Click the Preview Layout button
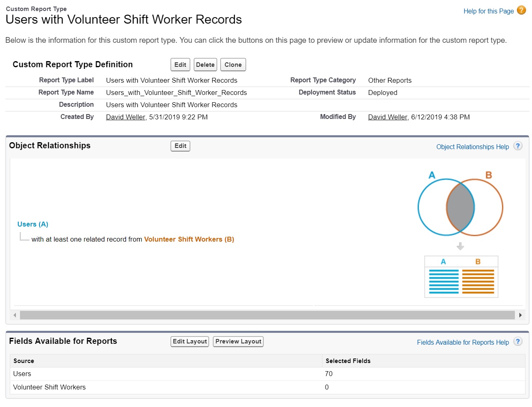This screenshot has height=407, width=532. [x=238, y=341]
